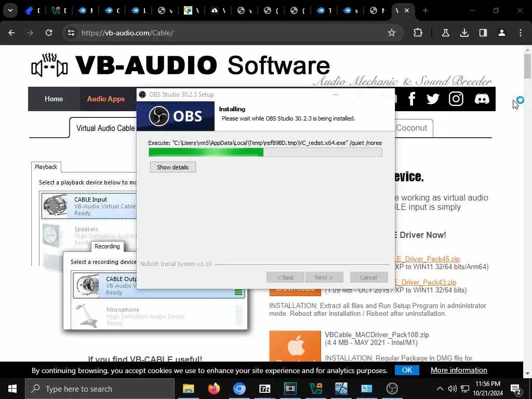Image resolution: width=532 pixels, height=399 pixels.
Task: Open the Chrome Labs flask icon
Action: click(x=445, y=33)
